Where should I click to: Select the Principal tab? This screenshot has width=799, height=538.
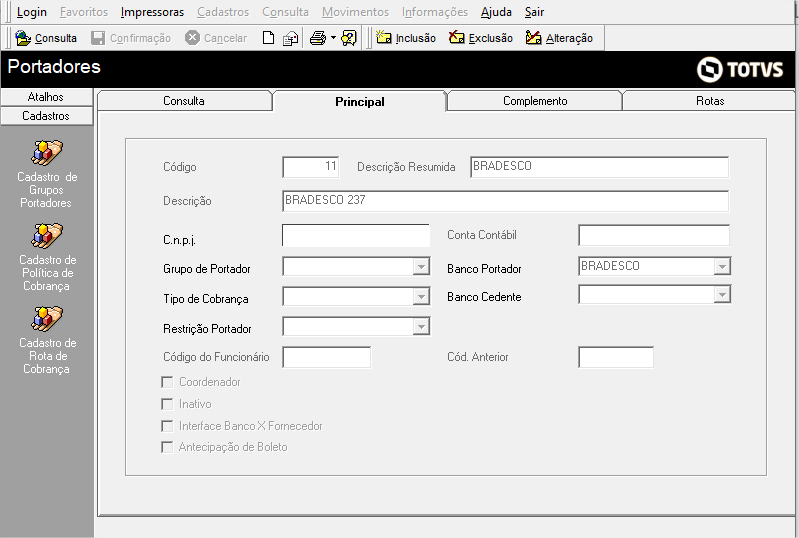click(359, 101)
